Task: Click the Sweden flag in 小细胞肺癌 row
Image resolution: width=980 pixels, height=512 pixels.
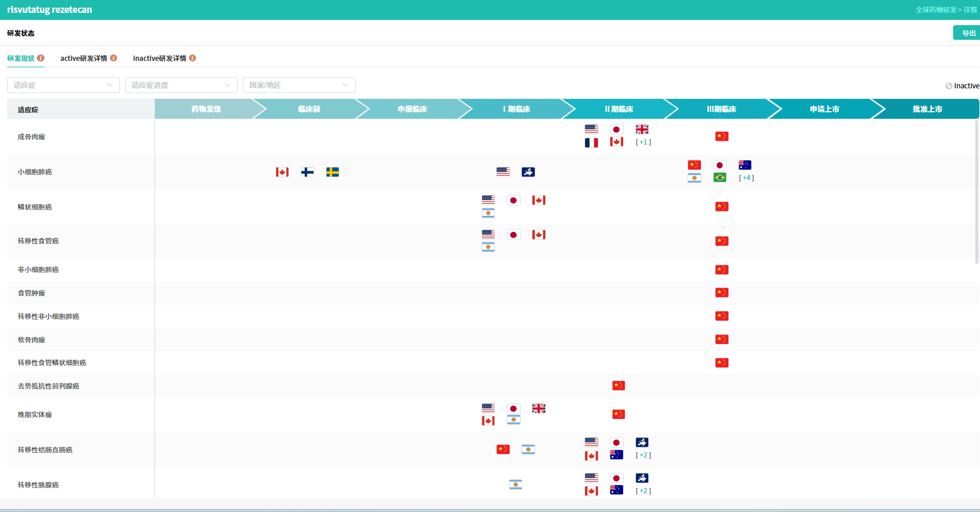Action: [x=332, y=172]
